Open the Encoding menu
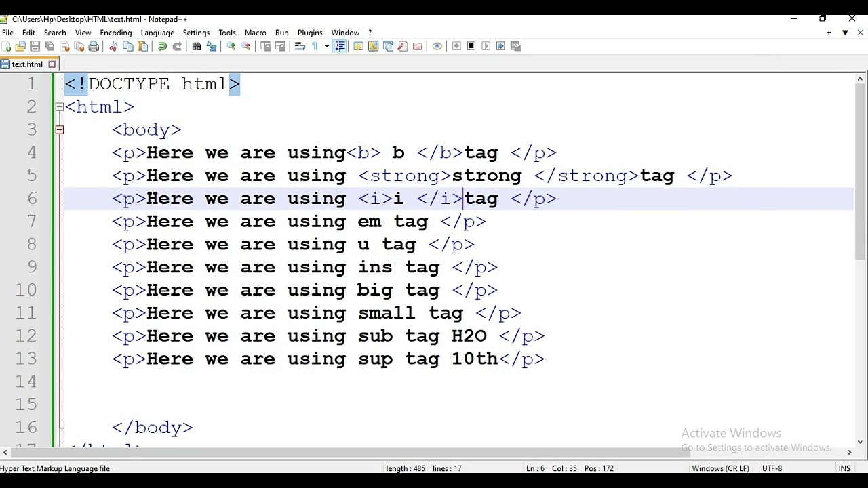The height and width of the screenshot is (488, 868). (116, 33)
